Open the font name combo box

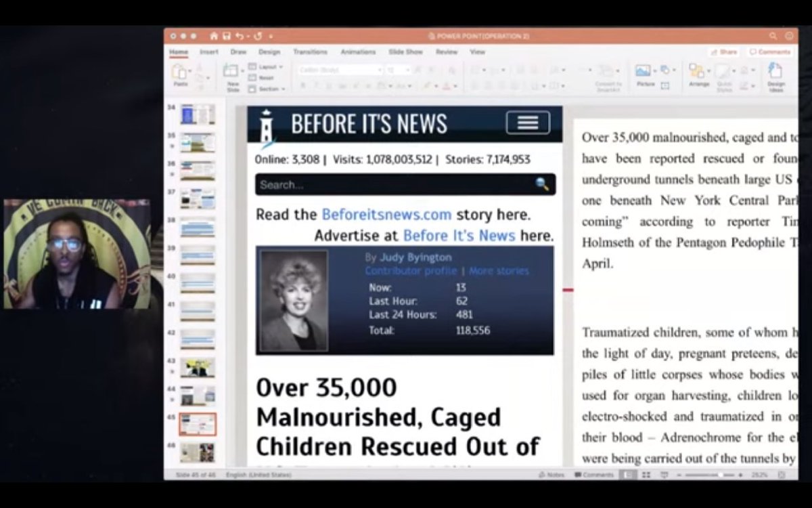click(340, 70)
